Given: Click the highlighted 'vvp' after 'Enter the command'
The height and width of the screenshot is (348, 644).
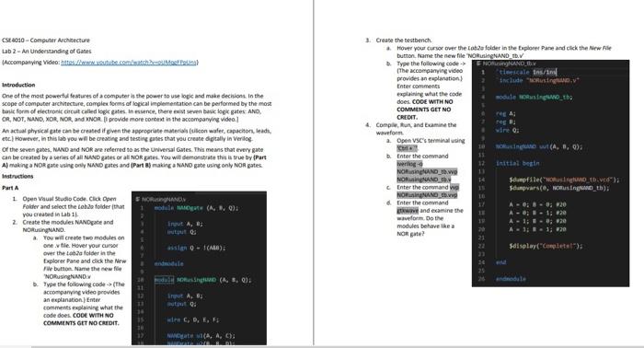Looking at the screenshot, I should tap(454, 188).
